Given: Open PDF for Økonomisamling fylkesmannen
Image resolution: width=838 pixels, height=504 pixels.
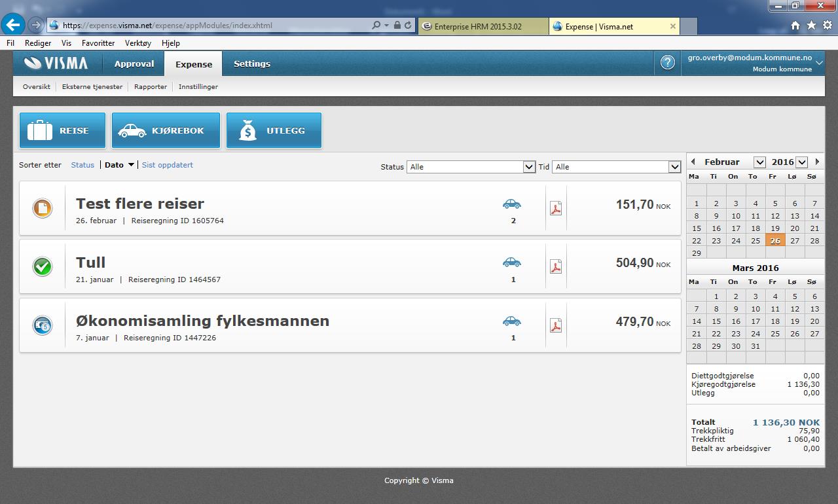Looking at the screenshot, I should pos(556,325).
